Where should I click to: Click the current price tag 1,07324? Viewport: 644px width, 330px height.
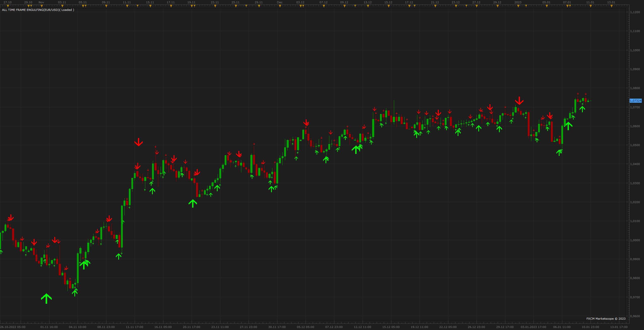tap(635, 101)
